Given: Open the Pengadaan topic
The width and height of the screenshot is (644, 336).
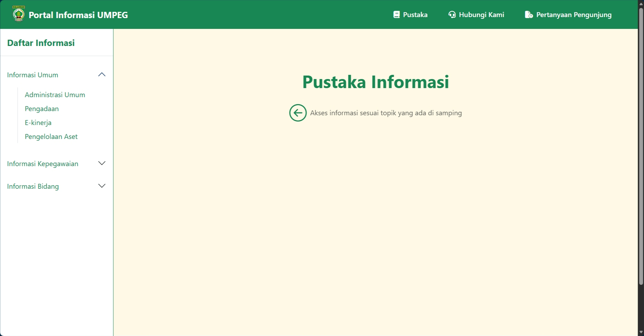Looking at the screenshot, I should click(x=42, y=109).
